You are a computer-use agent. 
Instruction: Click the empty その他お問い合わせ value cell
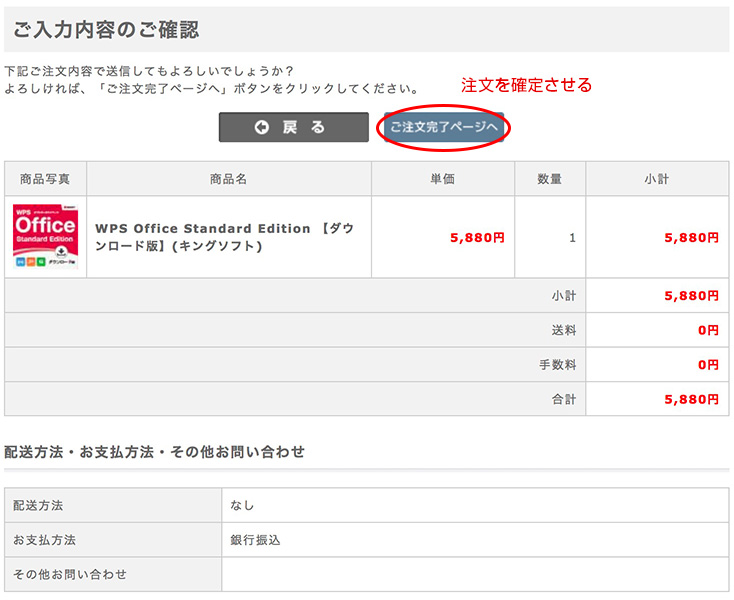(475, 574)
